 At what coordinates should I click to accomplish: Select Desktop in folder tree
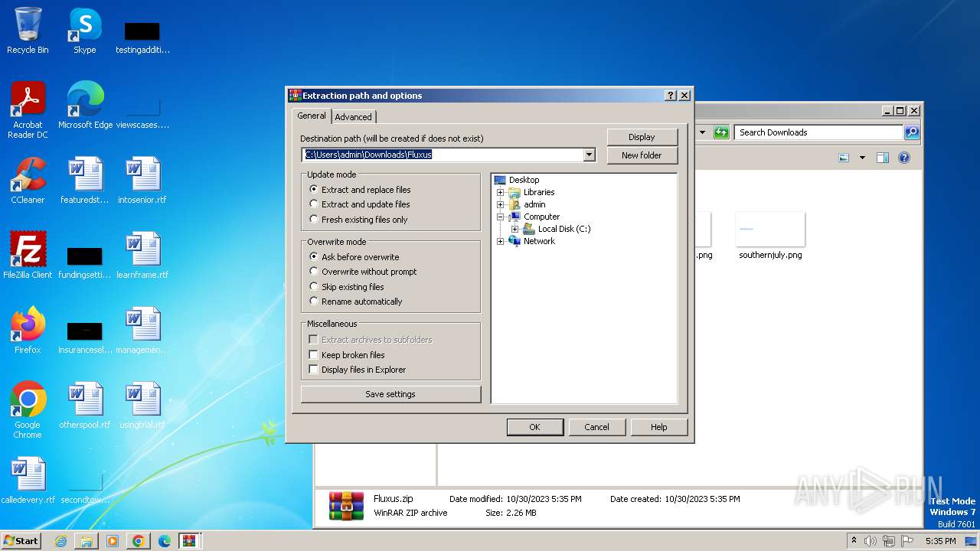click(x=524, y=180)
